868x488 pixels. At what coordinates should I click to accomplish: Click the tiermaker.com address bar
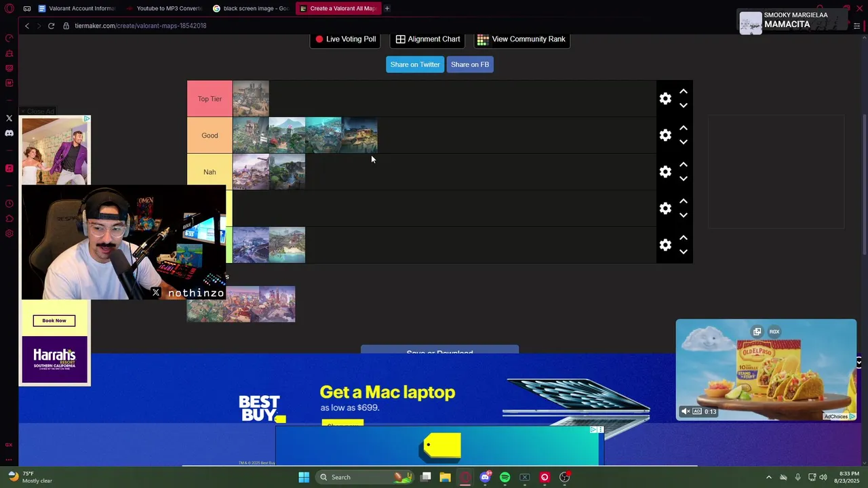click(x=140, y=26)
